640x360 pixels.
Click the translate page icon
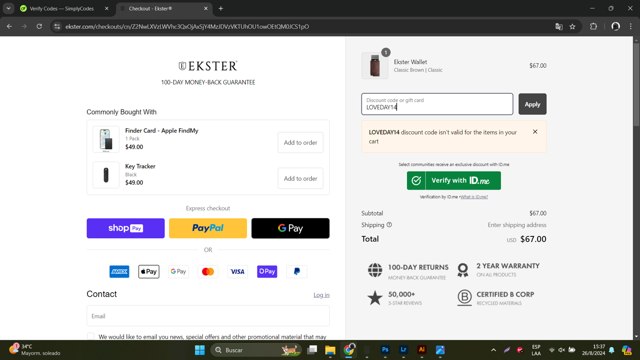(x=559, y=27)
